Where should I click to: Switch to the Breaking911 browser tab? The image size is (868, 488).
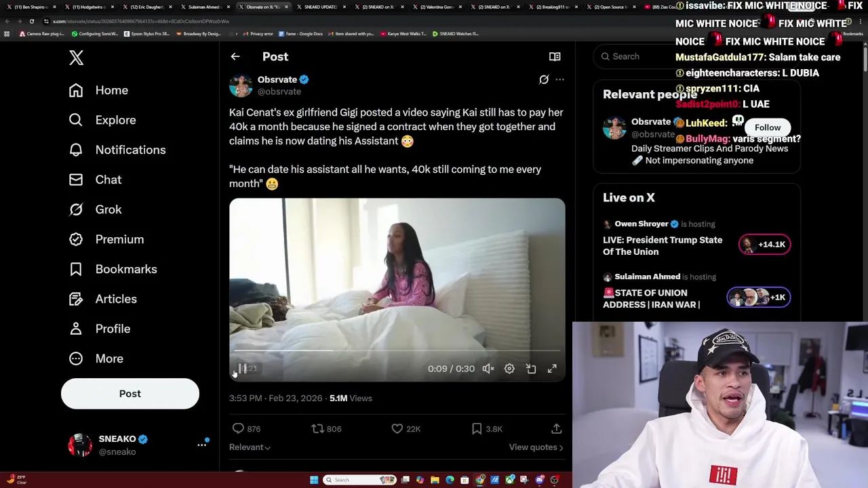(553, 7)
